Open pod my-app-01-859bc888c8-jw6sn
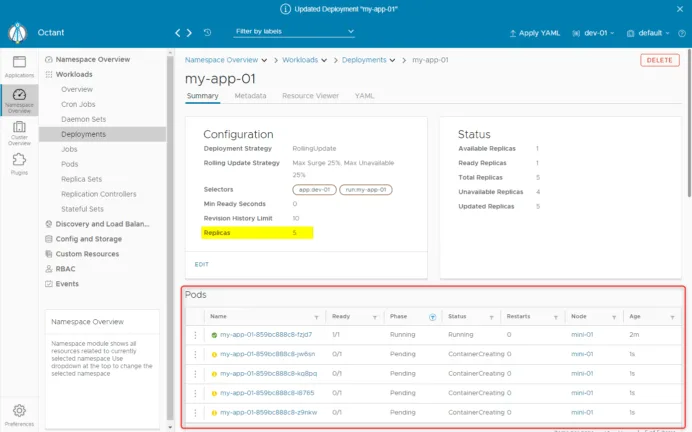The image size is (692, 432). (x=267, y=354)
